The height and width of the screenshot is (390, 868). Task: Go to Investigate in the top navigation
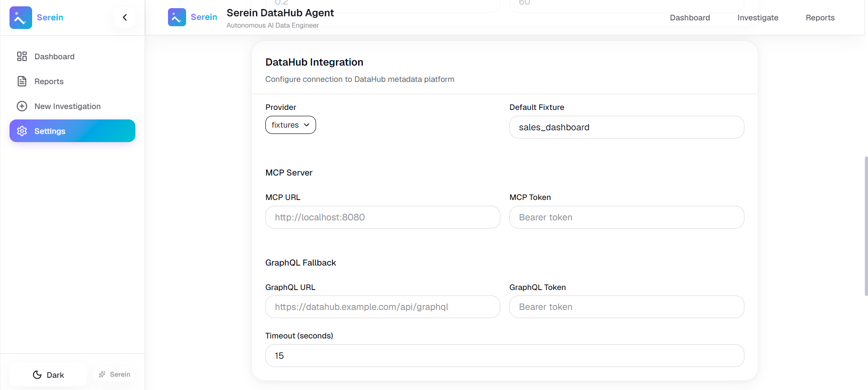click(758, 18)
